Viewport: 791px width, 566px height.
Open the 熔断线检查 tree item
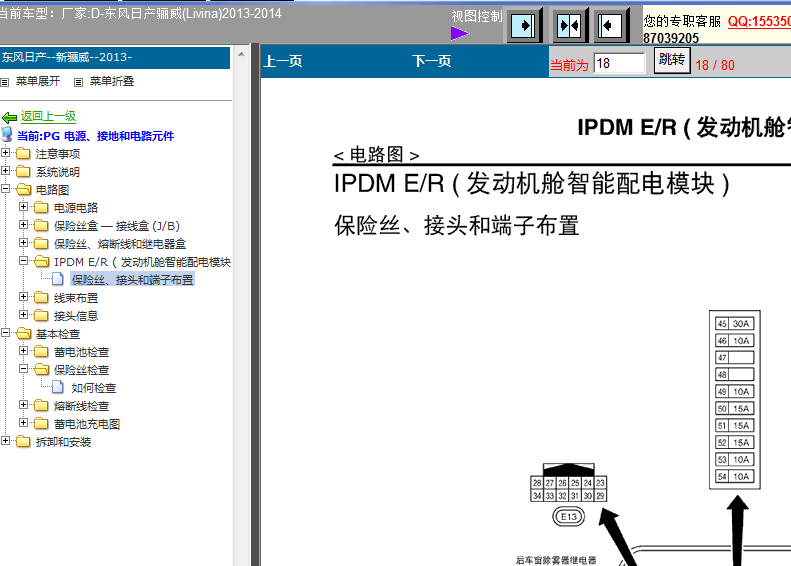tap(82, 406)
